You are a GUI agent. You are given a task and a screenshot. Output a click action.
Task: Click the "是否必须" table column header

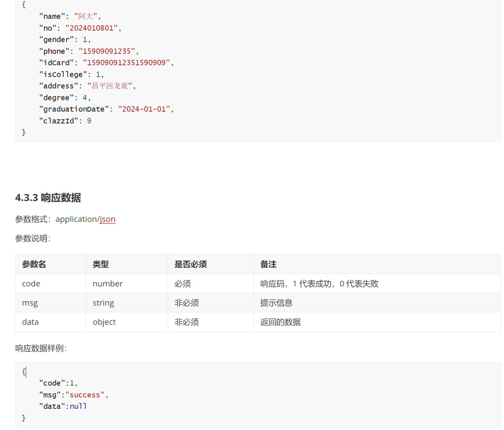coord(190,265)
